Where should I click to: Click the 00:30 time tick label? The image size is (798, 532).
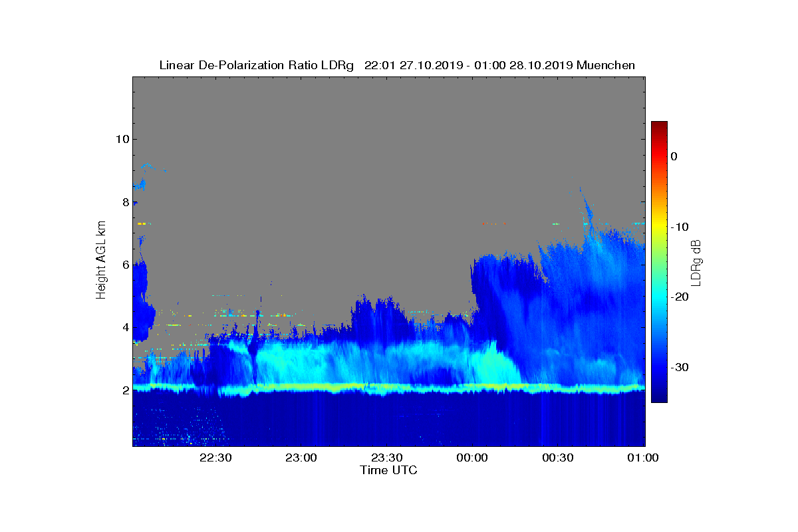coord(558,458)
